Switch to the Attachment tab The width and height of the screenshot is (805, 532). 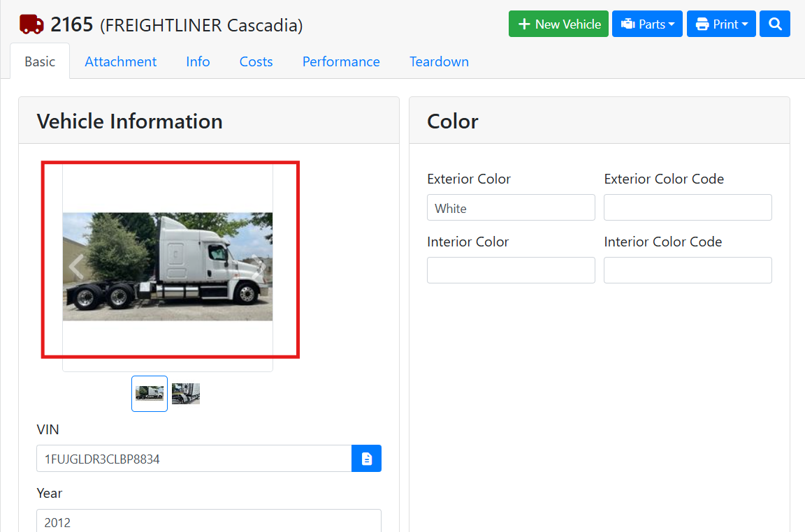point(121,61)
